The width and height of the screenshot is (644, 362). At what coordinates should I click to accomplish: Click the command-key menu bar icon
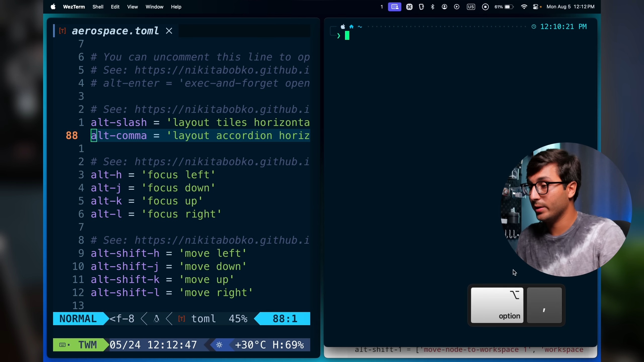[x=409, y=7]
